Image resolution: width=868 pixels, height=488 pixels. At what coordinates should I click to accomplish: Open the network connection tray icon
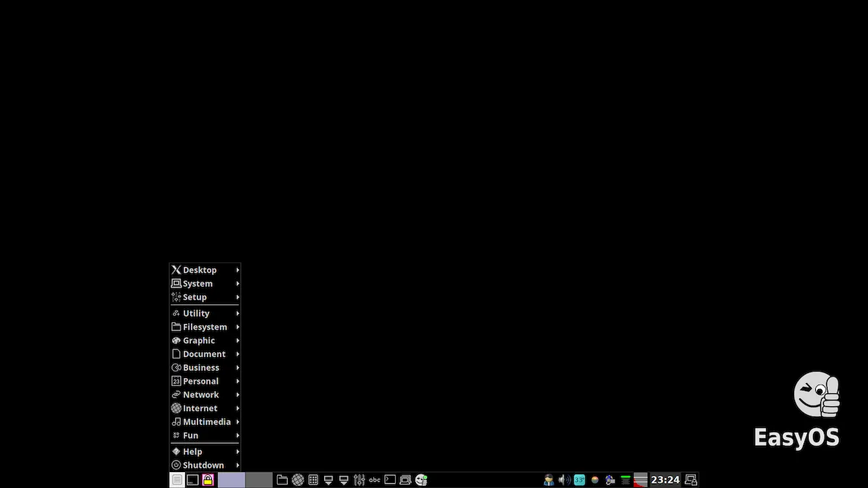click(x=610, y=479)
